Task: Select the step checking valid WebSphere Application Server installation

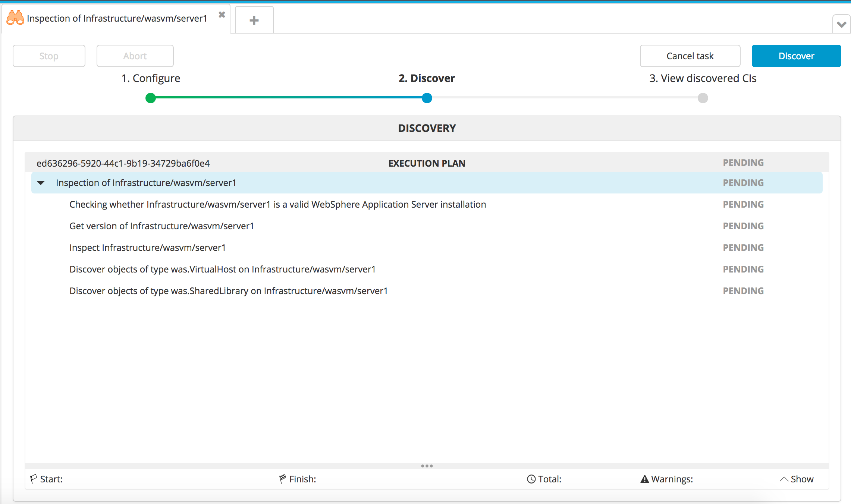Action: click(278, 204)
